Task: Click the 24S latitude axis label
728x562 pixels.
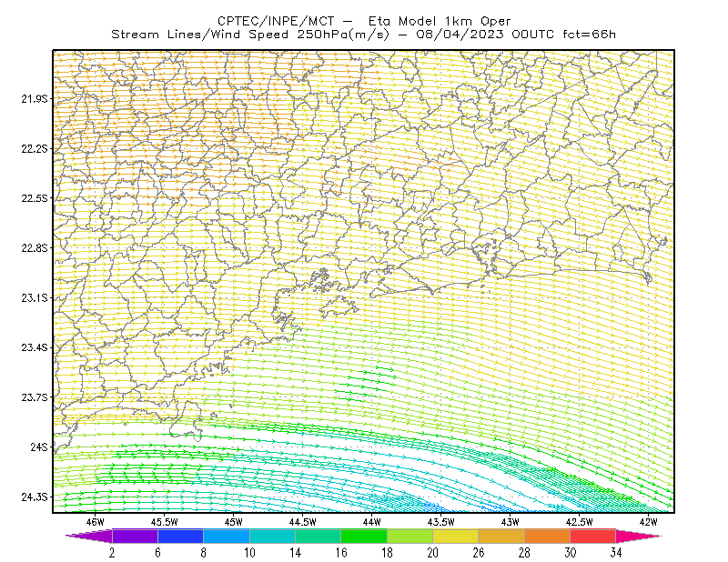Action: tap(39, 447)
